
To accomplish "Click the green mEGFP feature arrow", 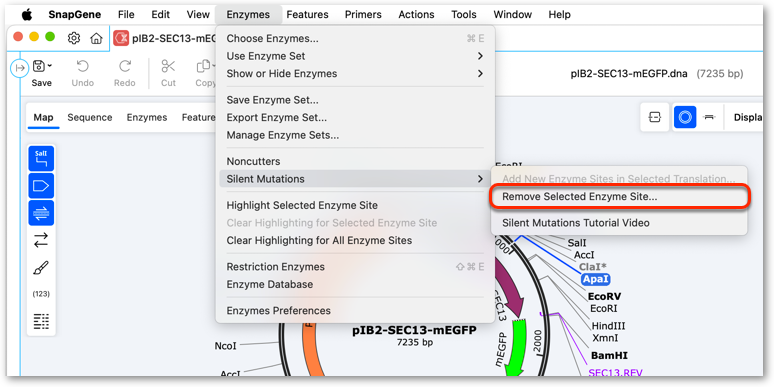I will pyautogui.click(x=518, y=348).
